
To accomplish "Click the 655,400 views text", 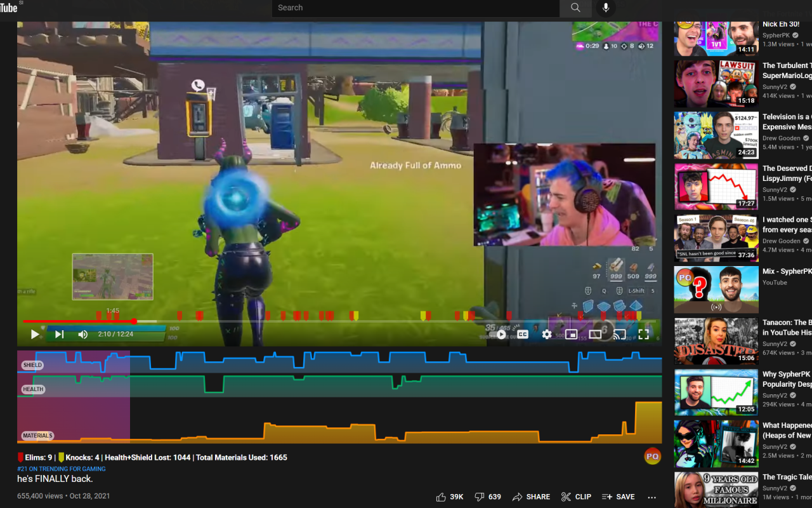I will [40, 496].
